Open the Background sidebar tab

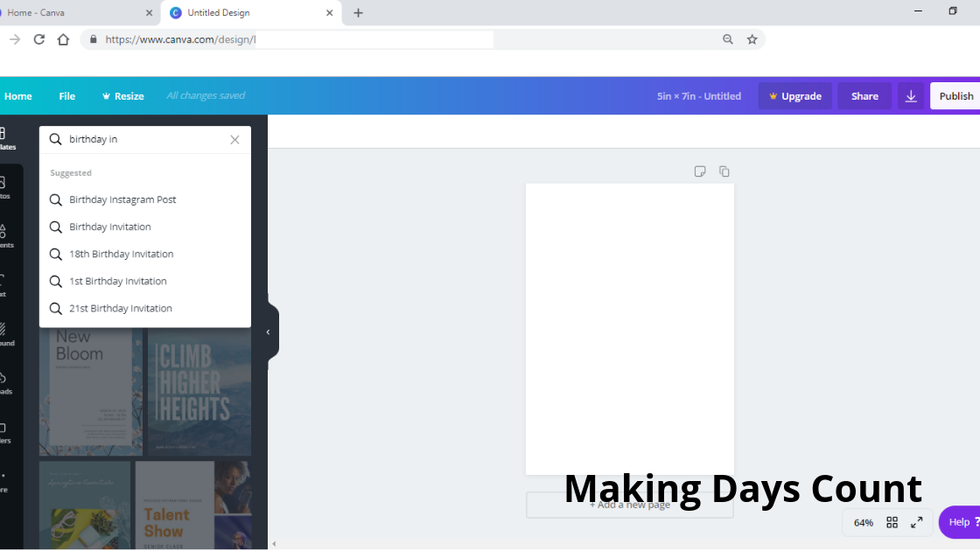coord(5,334)
